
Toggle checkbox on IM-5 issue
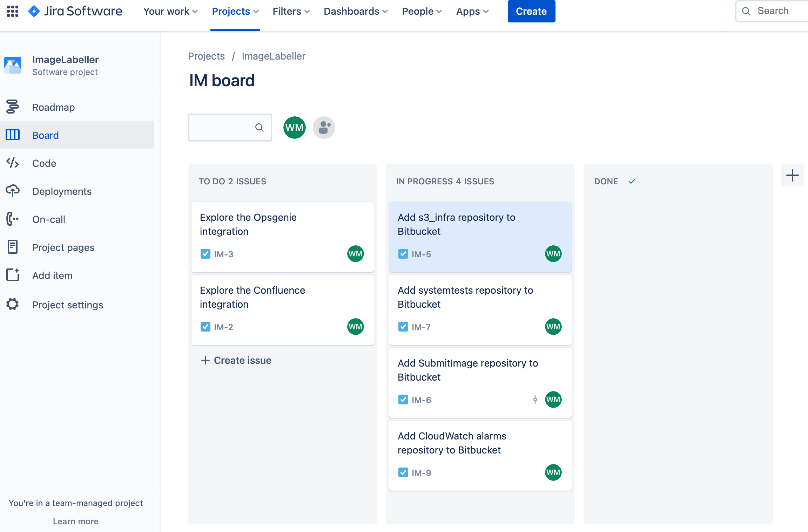[x=403, y=254]
